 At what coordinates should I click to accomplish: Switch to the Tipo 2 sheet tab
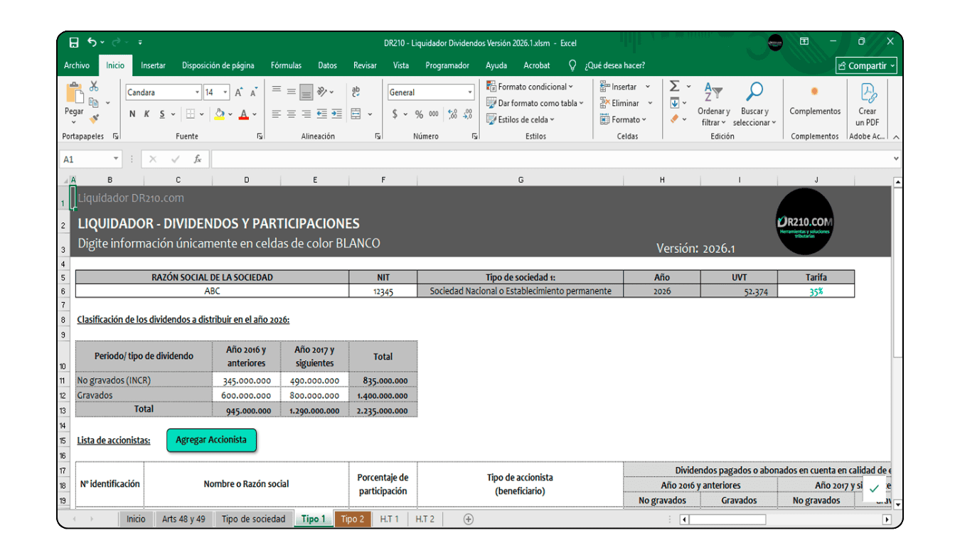[352, 519]
